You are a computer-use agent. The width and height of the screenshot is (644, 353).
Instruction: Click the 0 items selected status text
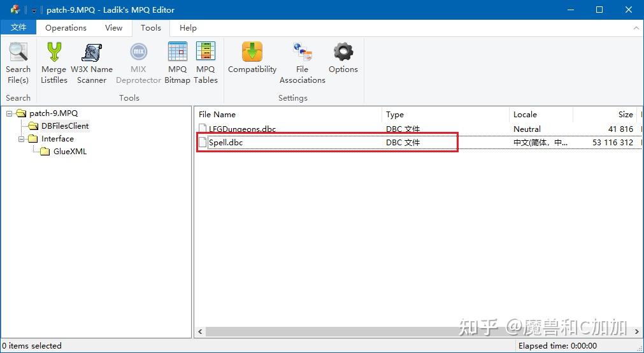click(32, 345)
